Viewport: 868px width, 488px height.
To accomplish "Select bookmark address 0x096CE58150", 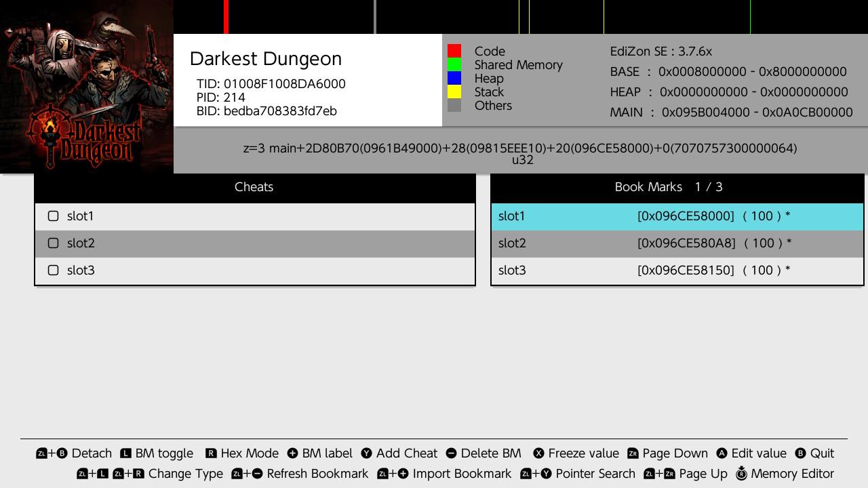I will tap(686, 270).
